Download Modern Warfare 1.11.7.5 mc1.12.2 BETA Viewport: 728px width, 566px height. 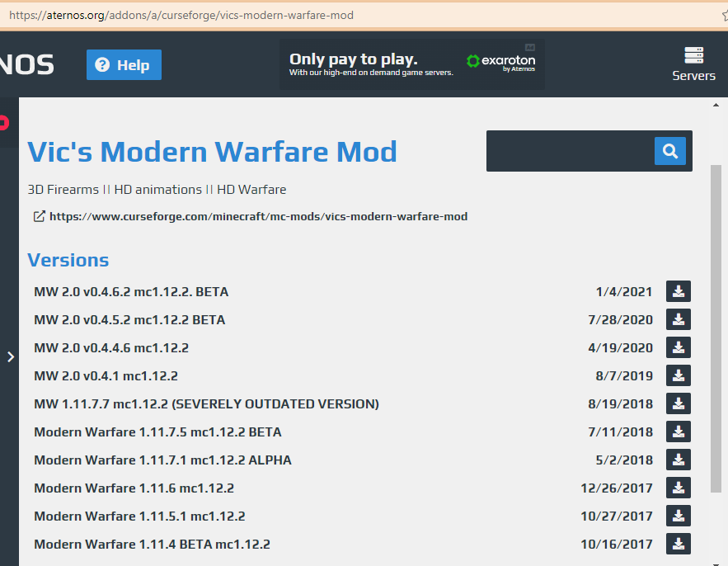679,432
